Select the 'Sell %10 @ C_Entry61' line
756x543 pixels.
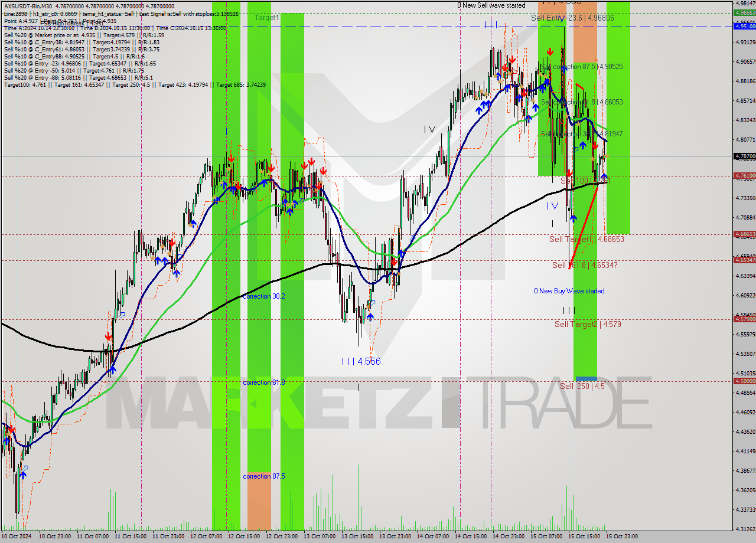(82, 50)
